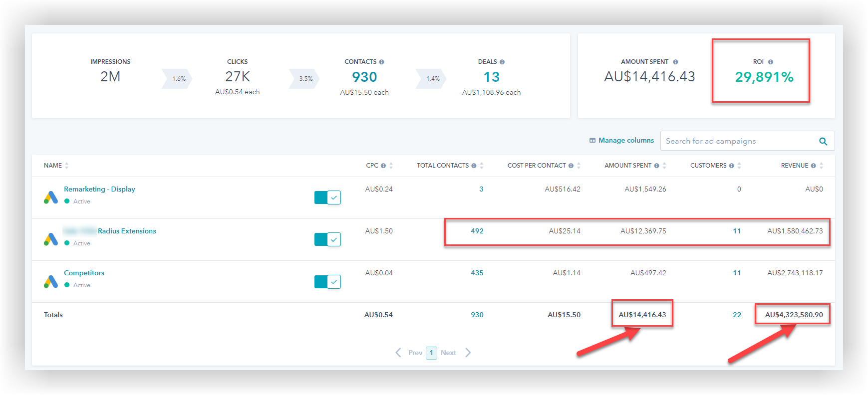Screen dimensions: 868x395
Task: Click the AU$2,743,118.17 revenue cell
Action: coord(795,273)
